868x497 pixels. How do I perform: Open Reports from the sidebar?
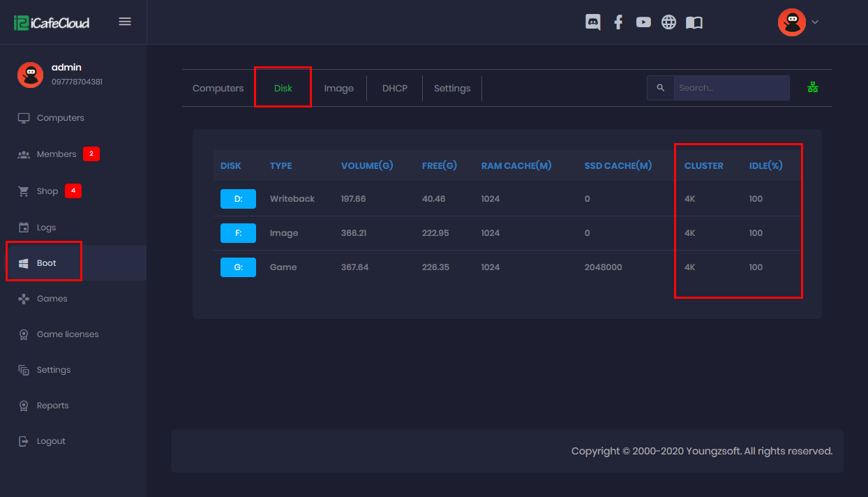tap(52, 405)
